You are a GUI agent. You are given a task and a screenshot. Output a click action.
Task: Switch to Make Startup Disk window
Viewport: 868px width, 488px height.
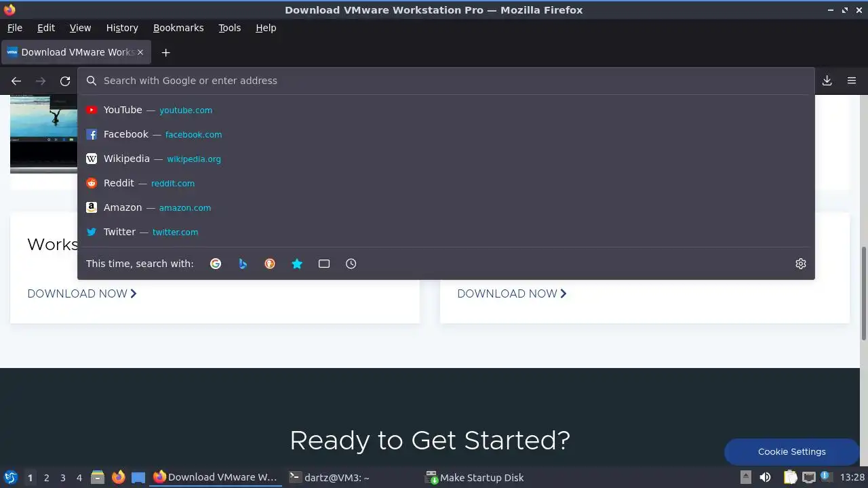474,477
